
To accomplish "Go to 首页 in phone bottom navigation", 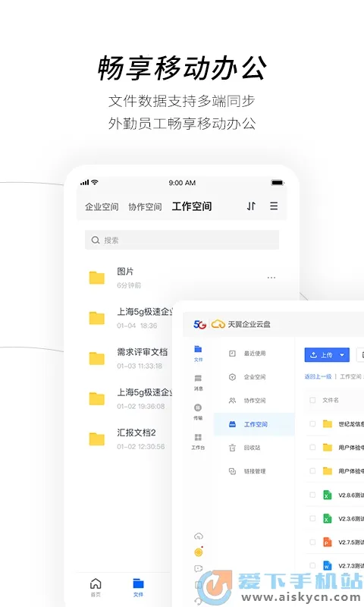I will point(96,587).
